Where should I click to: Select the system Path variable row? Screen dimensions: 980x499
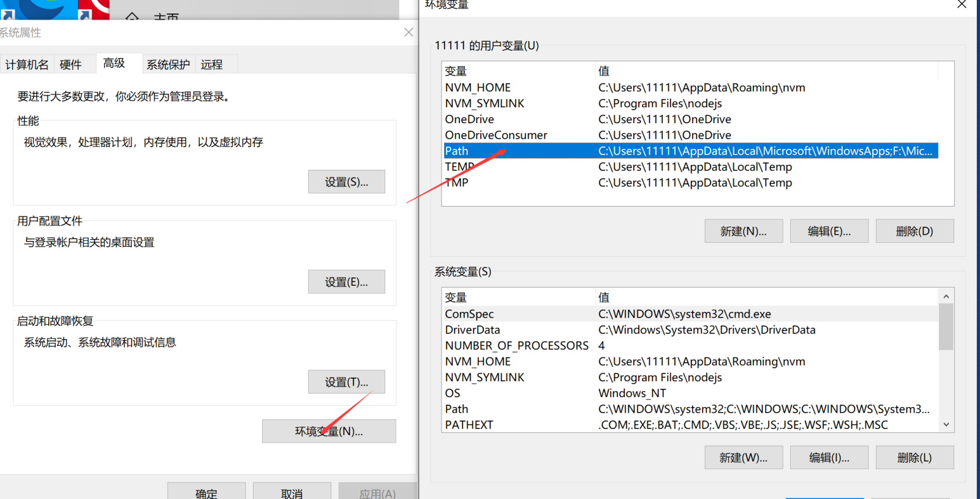pos(690,409)
